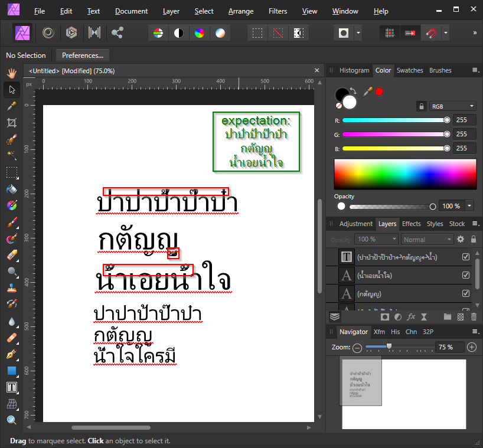483x448 pixels.
Task: Click the Deselect toolbar icon
Action: click(278, 33)
